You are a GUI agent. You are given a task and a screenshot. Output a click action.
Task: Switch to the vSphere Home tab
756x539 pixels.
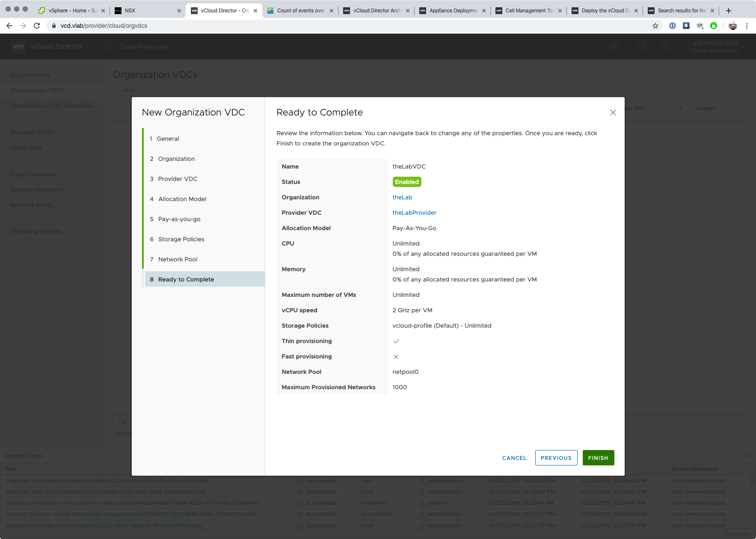coord(68,11)
